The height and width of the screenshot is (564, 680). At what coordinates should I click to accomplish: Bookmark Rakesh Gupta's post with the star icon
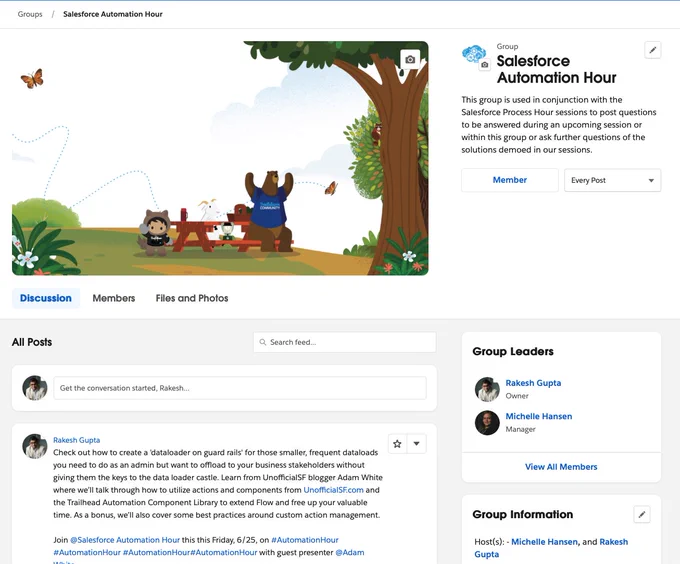[397, 443]
